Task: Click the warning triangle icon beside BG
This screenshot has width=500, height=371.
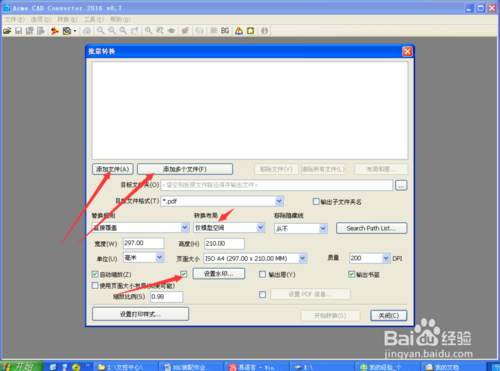Action: pos(239,31)
